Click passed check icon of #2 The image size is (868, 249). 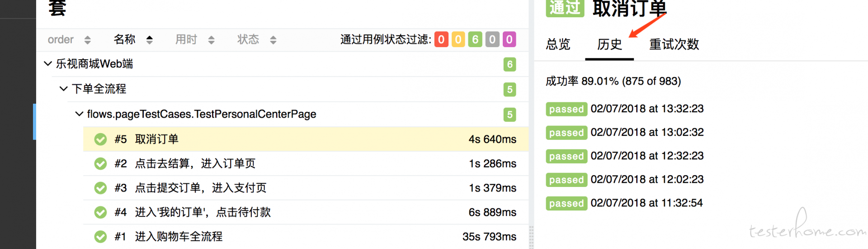100,163
